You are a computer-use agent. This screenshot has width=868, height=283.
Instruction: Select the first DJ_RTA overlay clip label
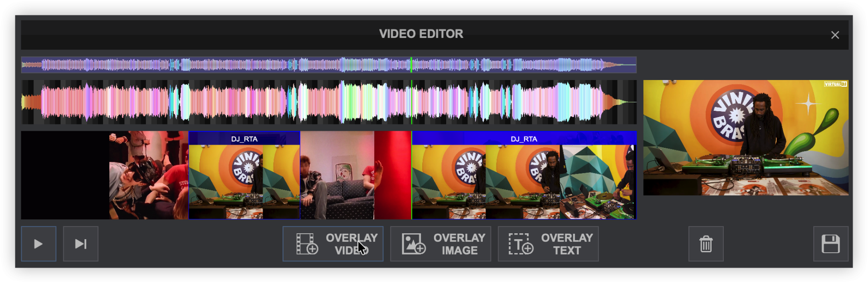pos(244,139)
